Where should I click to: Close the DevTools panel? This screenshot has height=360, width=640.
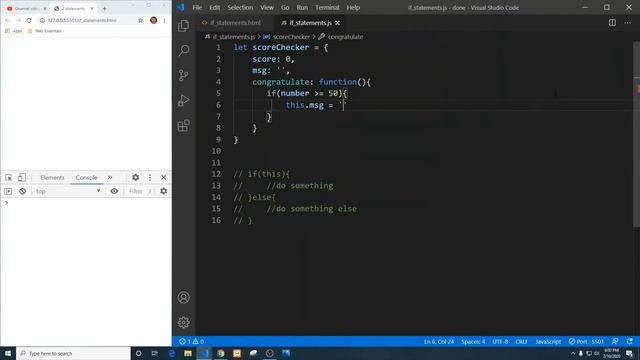[x=164, y=178]
